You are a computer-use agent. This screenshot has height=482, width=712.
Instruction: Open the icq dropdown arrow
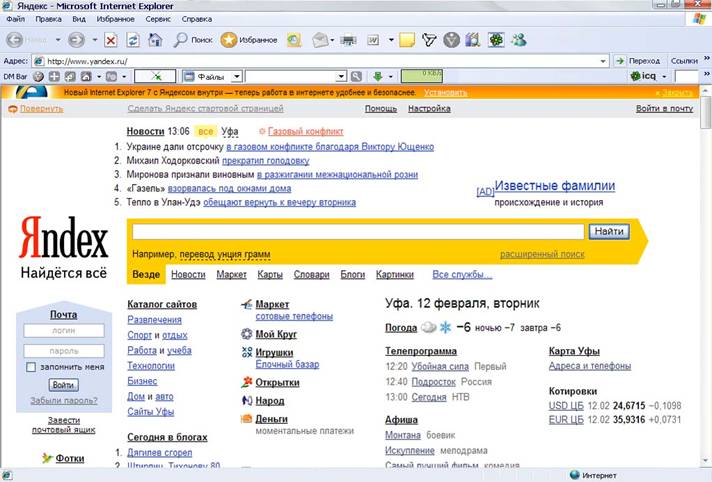[664, 76]
